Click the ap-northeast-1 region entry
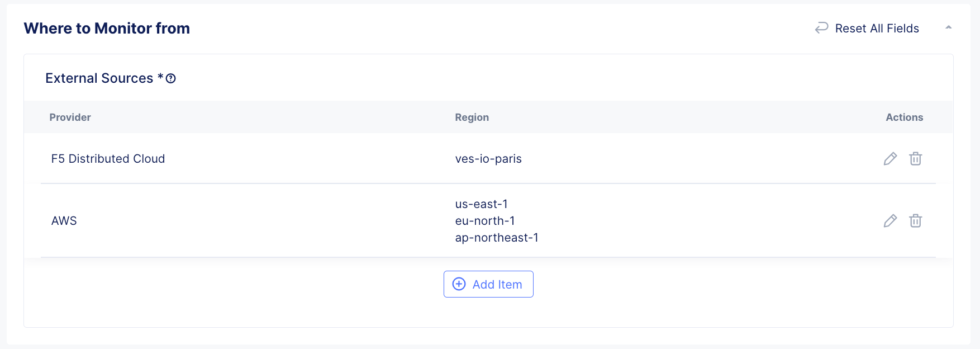This screenshot has height=349, width=980. coord(497,238)
